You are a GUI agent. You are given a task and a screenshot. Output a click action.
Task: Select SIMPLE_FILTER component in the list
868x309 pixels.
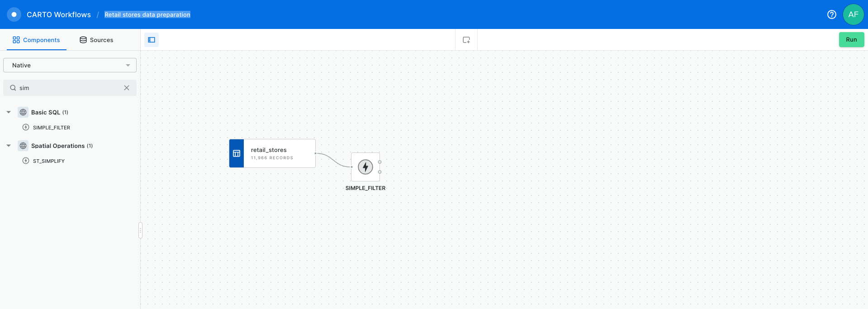click(x=52, y=128)
